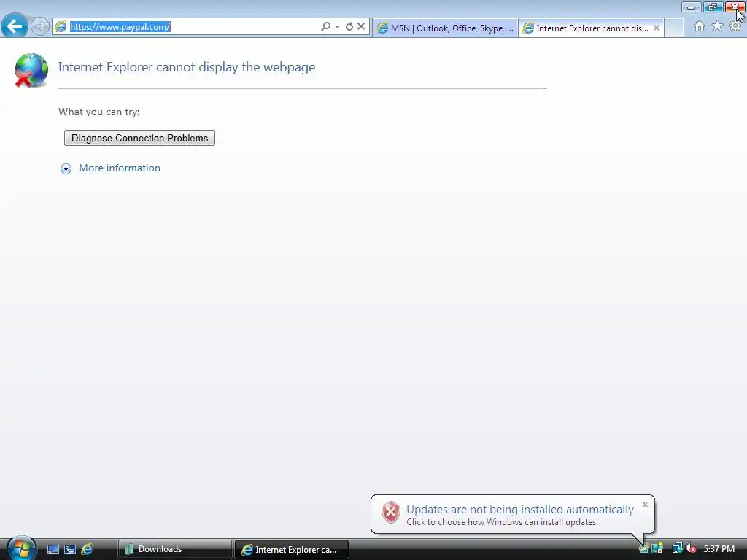Click the greyed Forward arrow button
Image resolution: width=747 pixels, height=560 pixels.
(x=40, y=26)
